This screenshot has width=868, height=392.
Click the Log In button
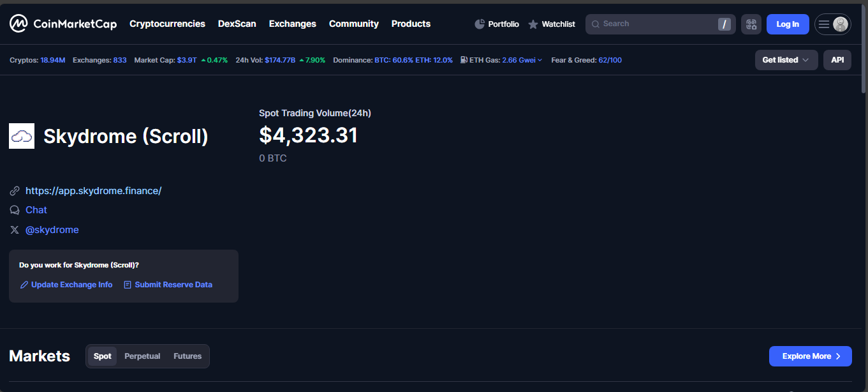[787, 24]
